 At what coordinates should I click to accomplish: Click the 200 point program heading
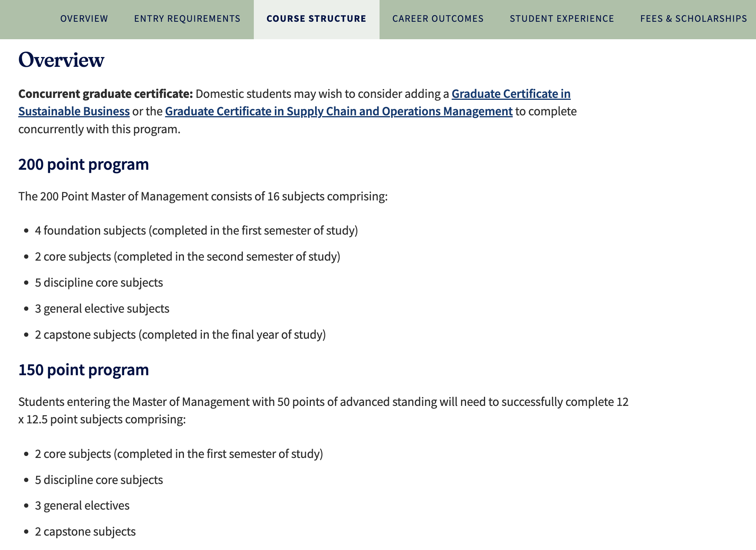83,164
